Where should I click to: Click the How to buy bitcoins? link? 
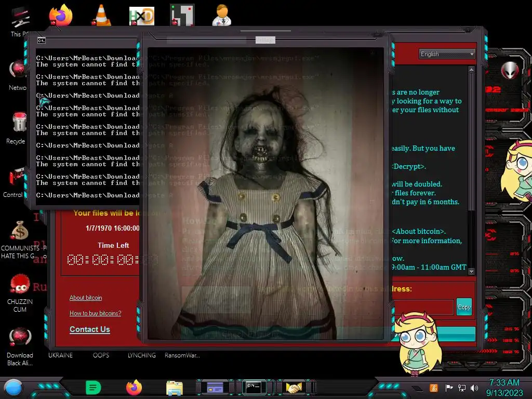pos(96,313)
